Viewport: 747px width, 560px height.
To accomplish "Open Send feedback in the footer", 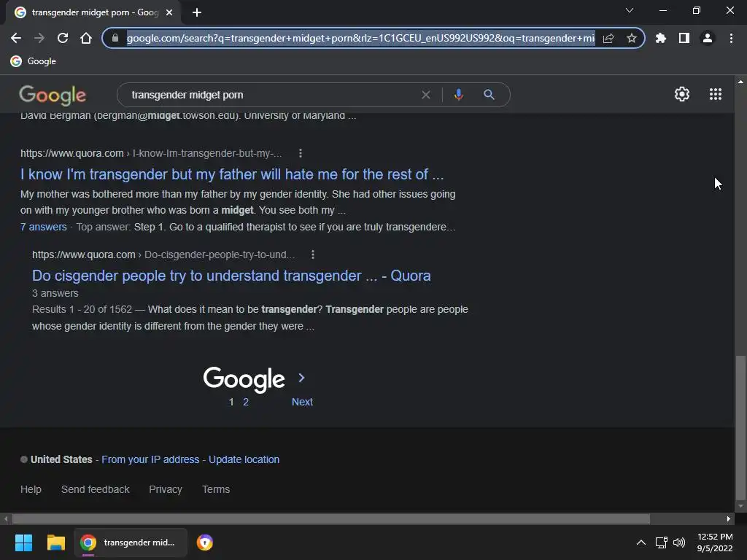I will point(96,489).
